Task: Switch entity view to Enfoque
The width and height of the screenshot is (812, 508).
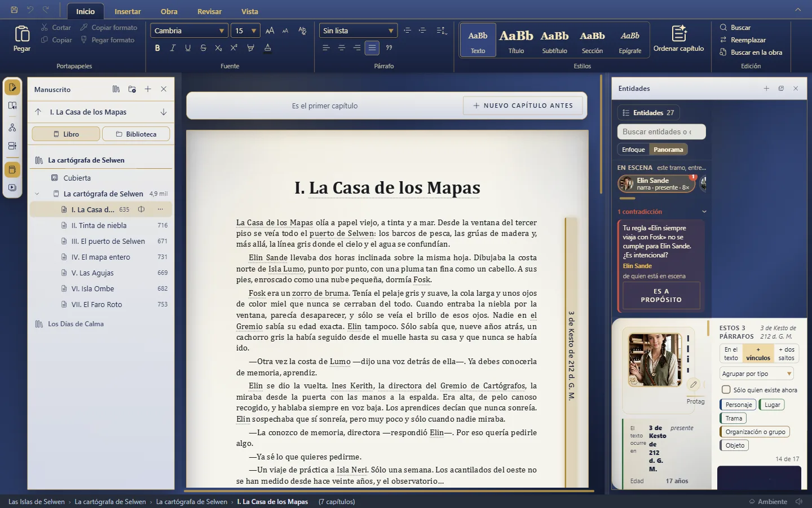Action: 633,150
